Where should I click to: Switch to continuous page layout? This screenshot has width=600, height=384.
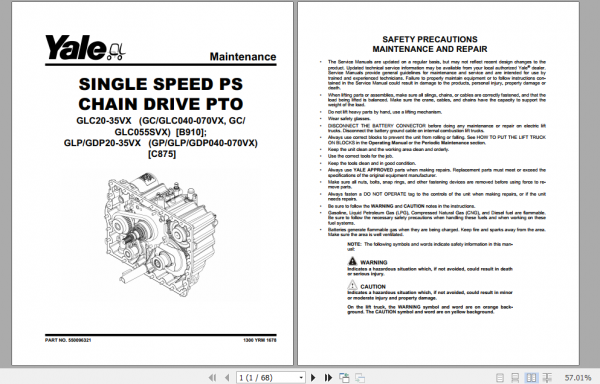coord(515,378)
